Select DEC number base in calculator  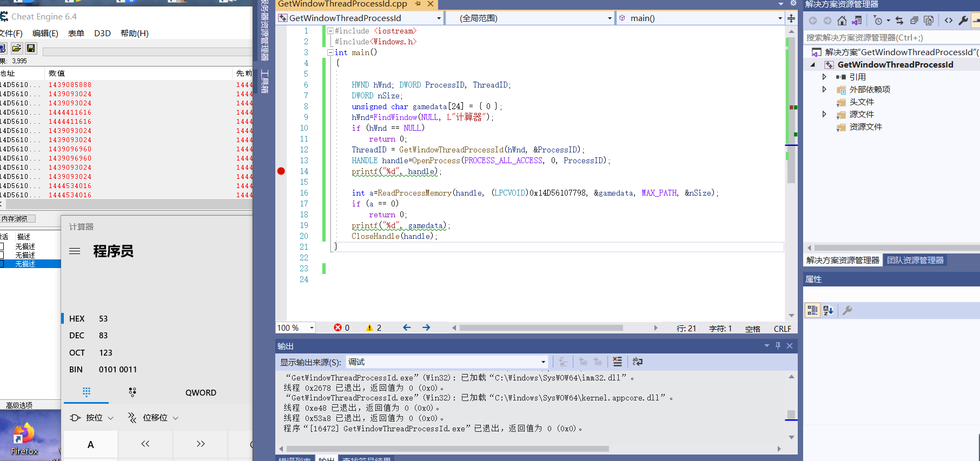77,336
